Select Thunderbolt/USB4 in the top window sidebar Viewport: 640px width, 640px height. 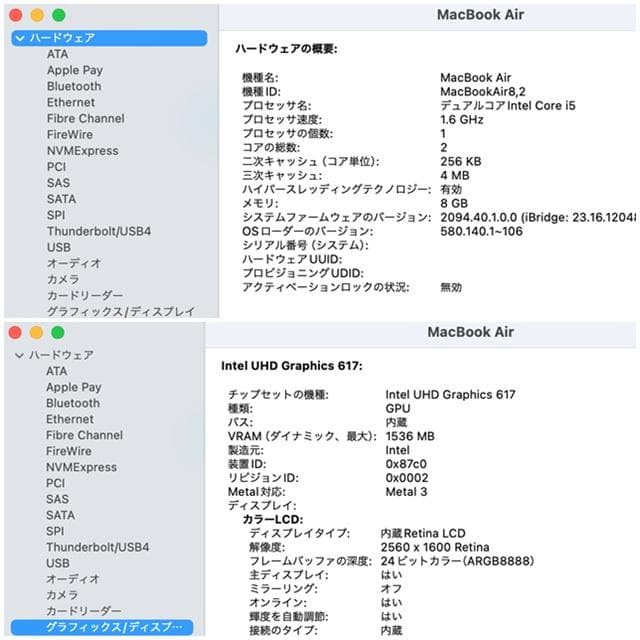click(x=99, y=231)
